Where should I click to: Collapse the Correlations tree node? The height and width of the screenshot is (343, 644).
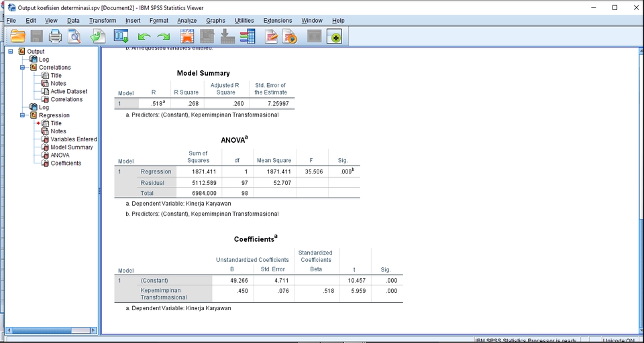point(23,67)
